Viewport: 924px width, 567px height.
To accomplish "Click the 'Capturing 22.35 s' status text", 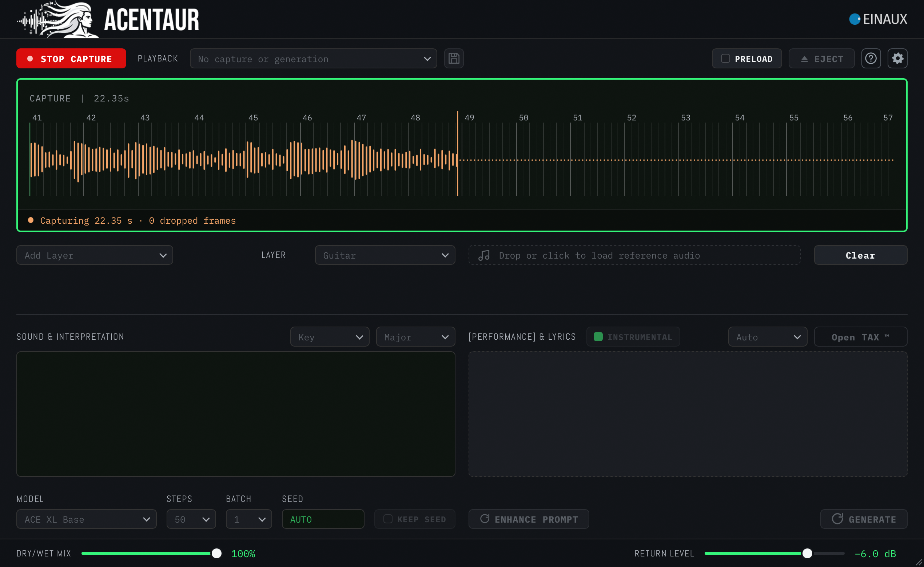I will pos(86,220).
